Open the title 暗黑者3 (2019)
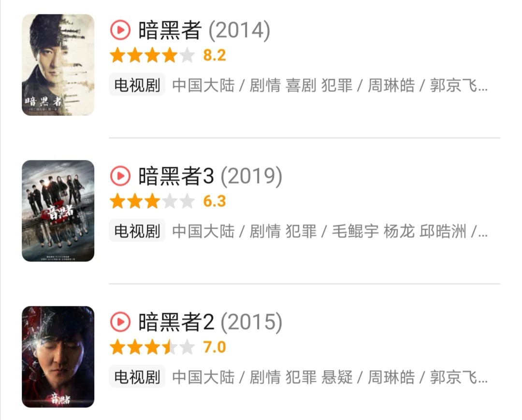The image size is (522, 420). (210, 176)
